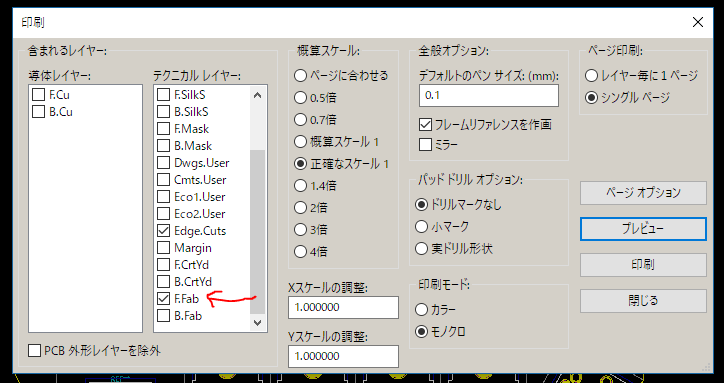Viewport: 724px width, 383px height.
Task: Check the Eco2.User layer checkbox
Action: click(x=163, y=214)
